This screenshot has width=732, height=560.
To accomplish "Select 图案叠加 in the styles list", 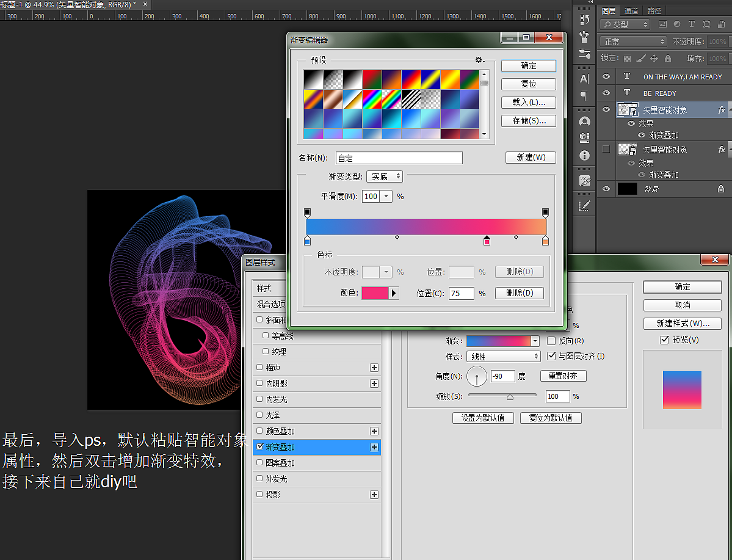I will pyautogui.click(x=280, y=463).
